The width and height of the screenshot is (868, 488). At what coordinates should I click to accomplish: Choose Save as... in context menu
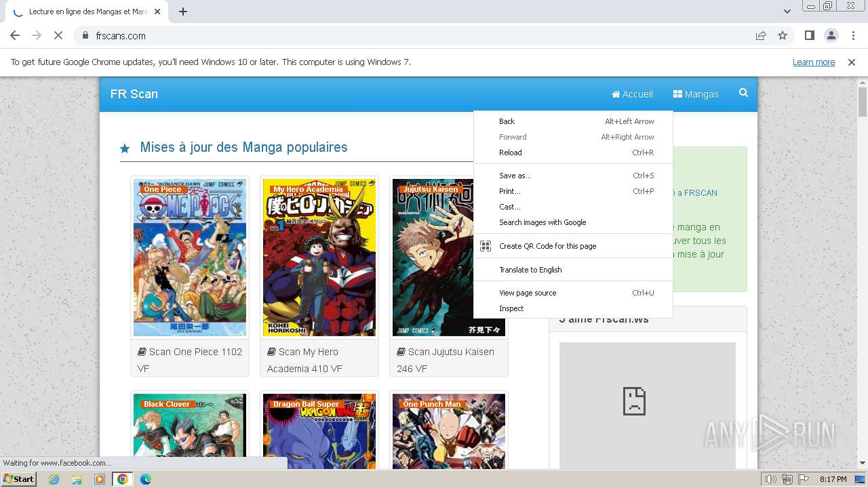tap(573, 176)
